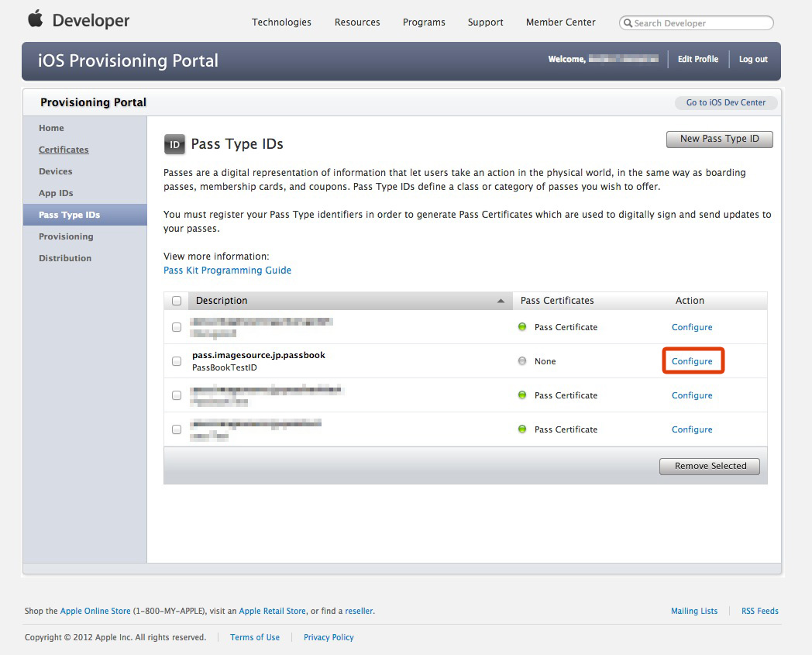Open Certificates in the sidebar

(x=64, y=150)
